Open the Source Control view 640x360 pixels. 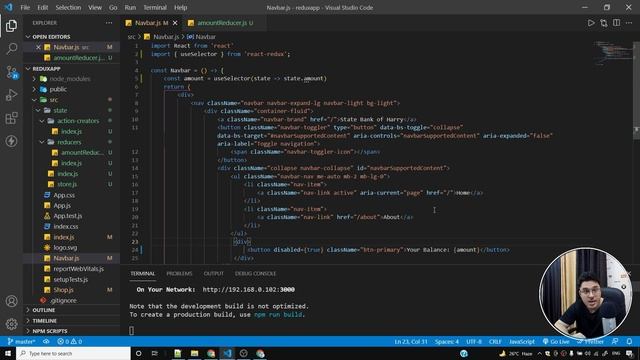(x=11, y=72)
